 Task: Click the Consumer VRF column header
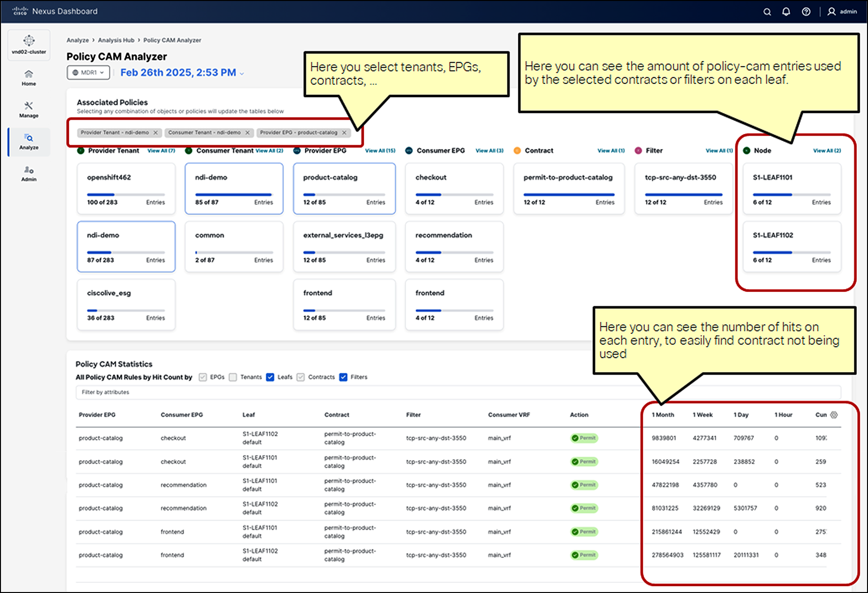point(509,415)
